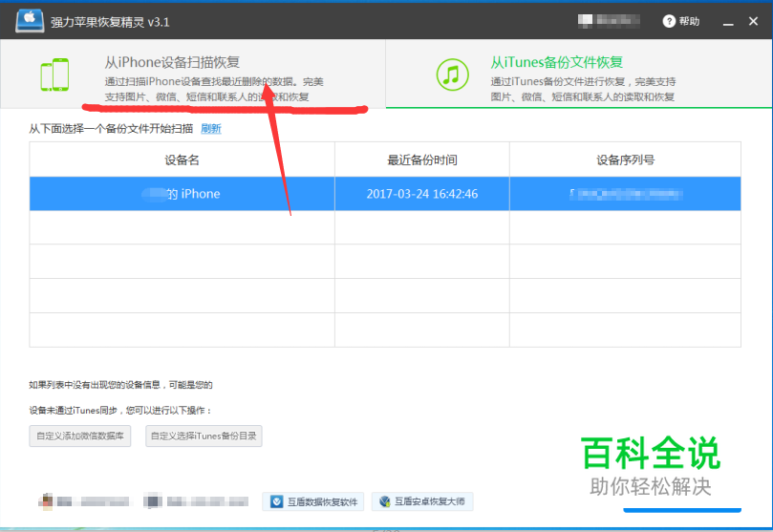This screenshot has width=773, height=532.
Task: Click backup time 2017-03-24 16:42:46 cell
Action: coord(422,194)
